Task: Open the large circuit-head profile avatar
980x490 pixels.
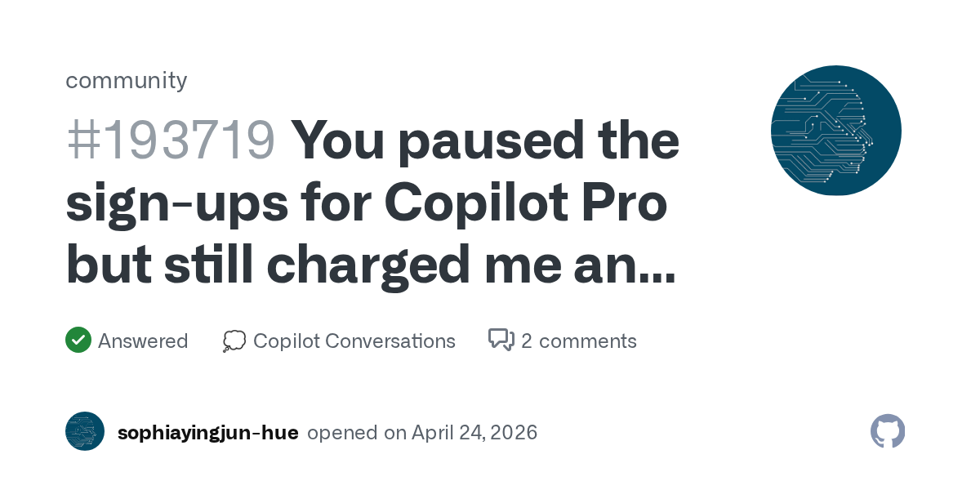Action: tap(835, 131)
